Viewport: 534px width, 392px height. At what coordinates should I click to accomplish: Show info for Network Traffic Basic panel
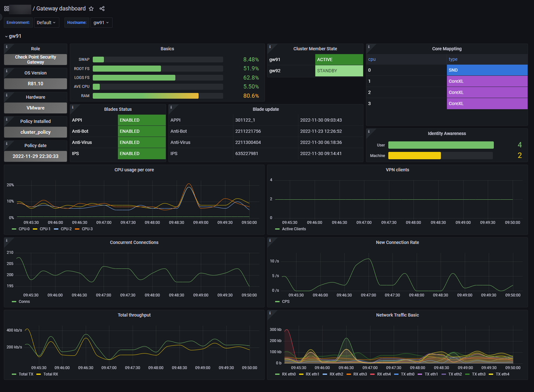click(270, 313)
